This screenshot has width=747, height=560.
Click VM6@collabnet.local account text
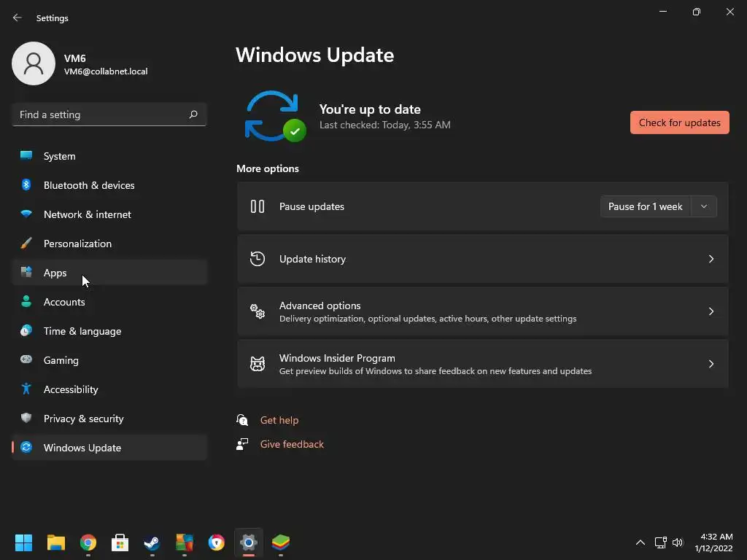pos(106,71)
